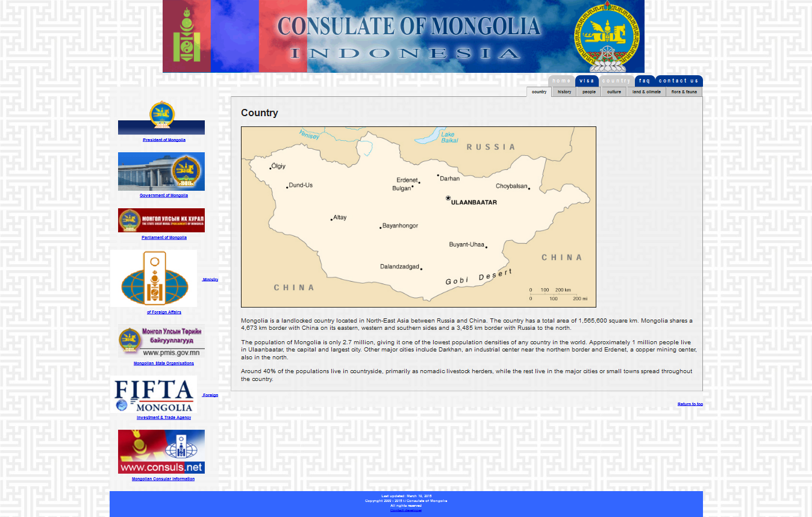
Task: Click the Return to top link
Action: click(690, 404)
